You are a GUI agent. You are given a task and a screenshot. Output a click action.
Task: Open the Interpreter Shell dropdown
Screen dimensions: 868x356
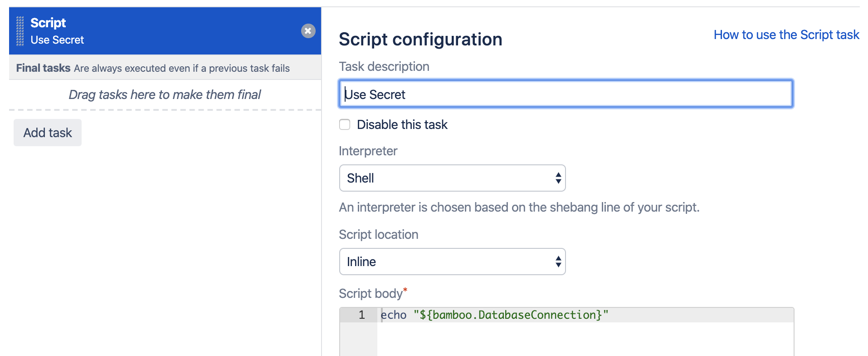click(x=452, y=178)
